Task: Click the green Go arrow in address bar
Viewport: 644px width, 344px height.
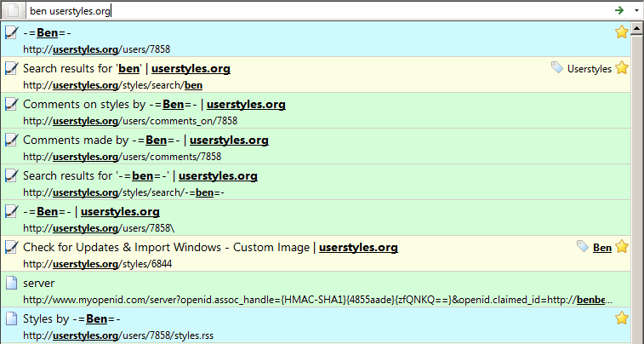Action: tap(619, 10)
